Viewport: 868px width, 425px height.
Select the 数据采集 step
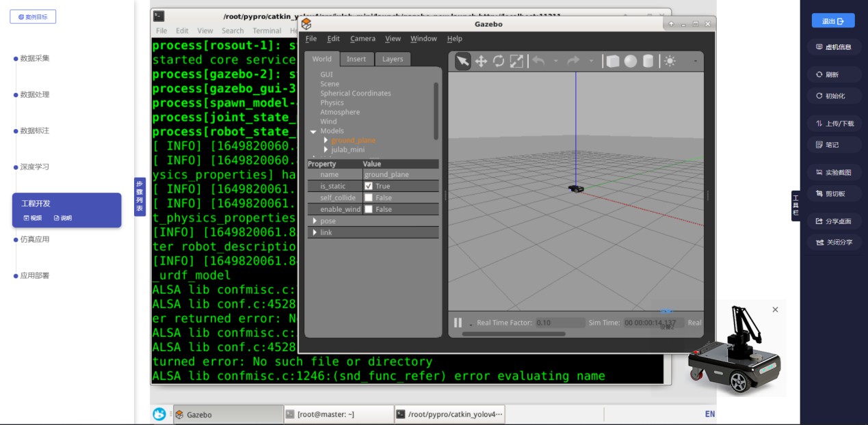tap(35, 58)
